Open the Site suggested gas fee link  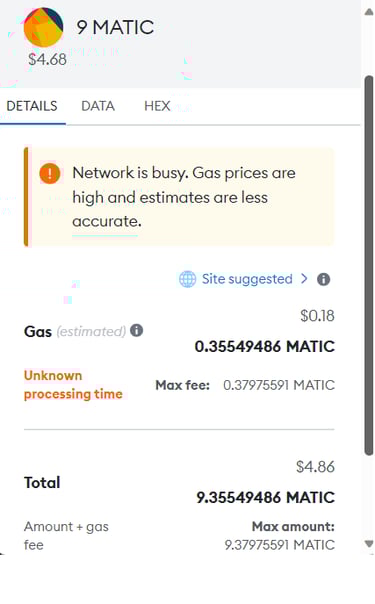coord(247,279)
